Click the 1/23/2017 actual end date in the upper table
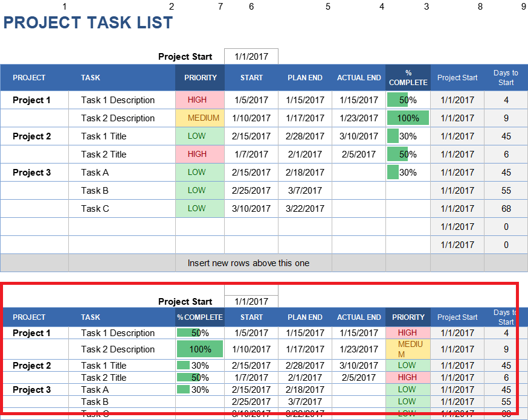 click(359, 118)
